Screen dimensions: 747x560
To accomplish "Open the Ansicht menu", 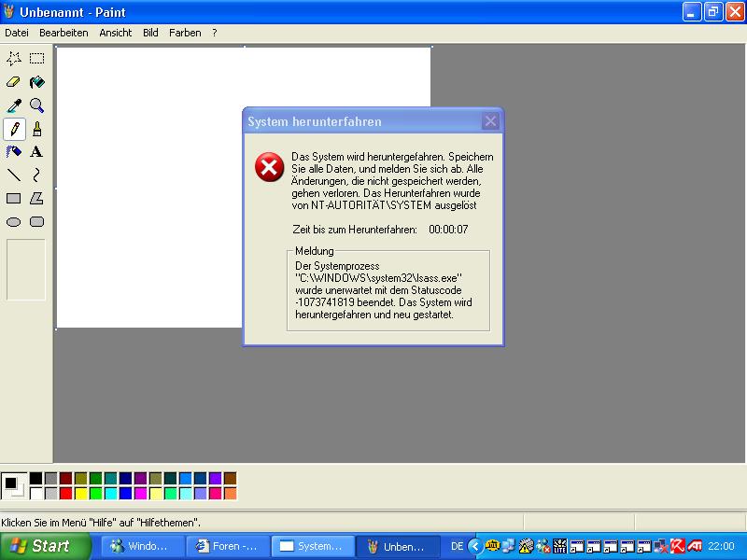I will click(x=115, y=33).
